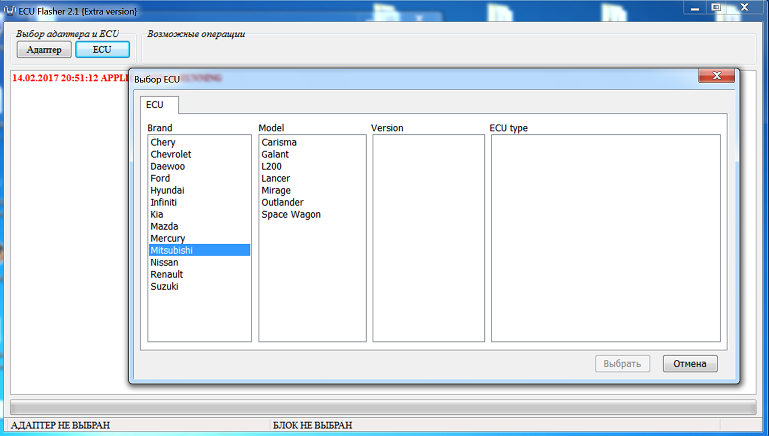
Task: Minimize the ECU Flasher window
Action: 695,8
